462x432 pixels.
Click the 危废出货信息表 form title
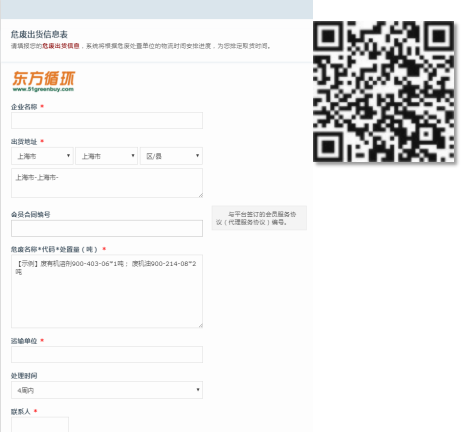(x=39, y=34)
